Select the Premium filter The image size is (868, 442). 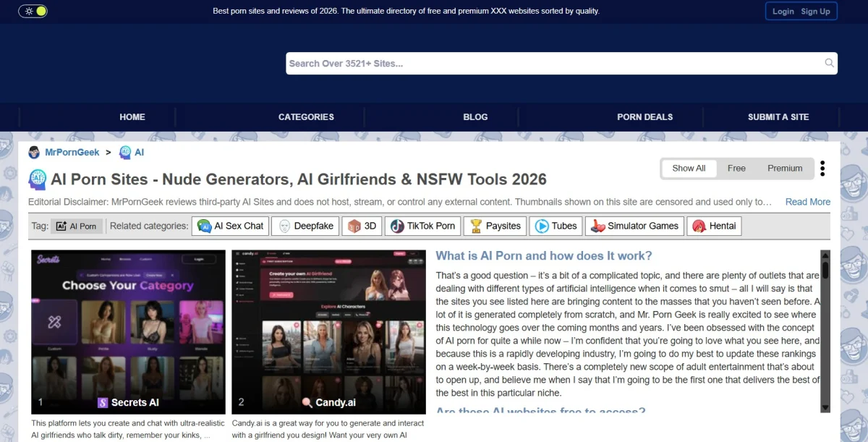click(785, 168)
